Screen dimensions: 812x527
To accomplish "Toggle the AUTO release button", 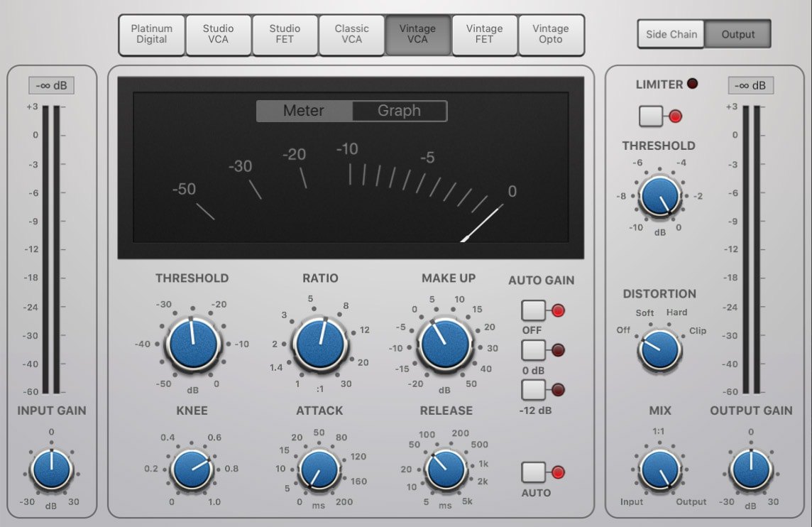I will [x=533, y=472].
